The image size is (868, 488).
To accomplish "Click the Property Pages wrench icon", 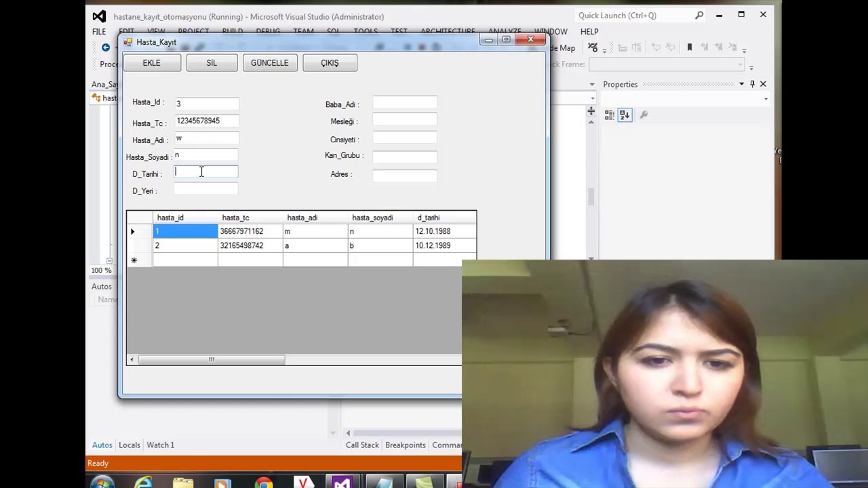I will point(644,115).
